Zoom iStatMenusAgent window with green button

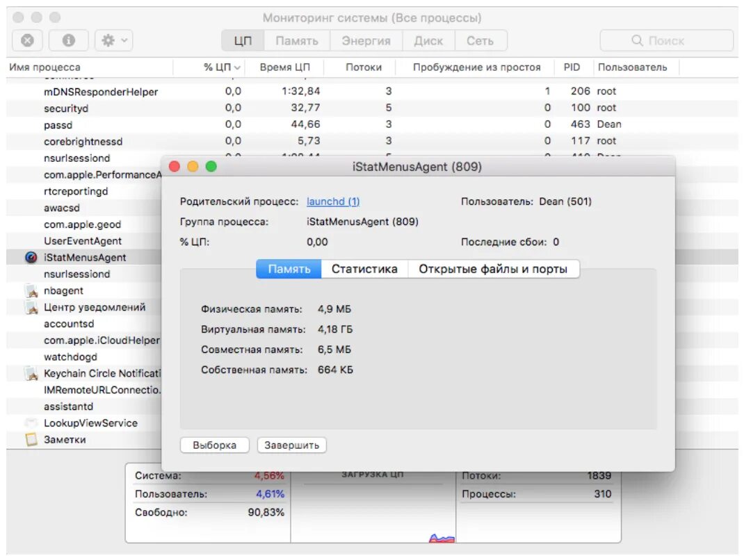coord(211,167)
